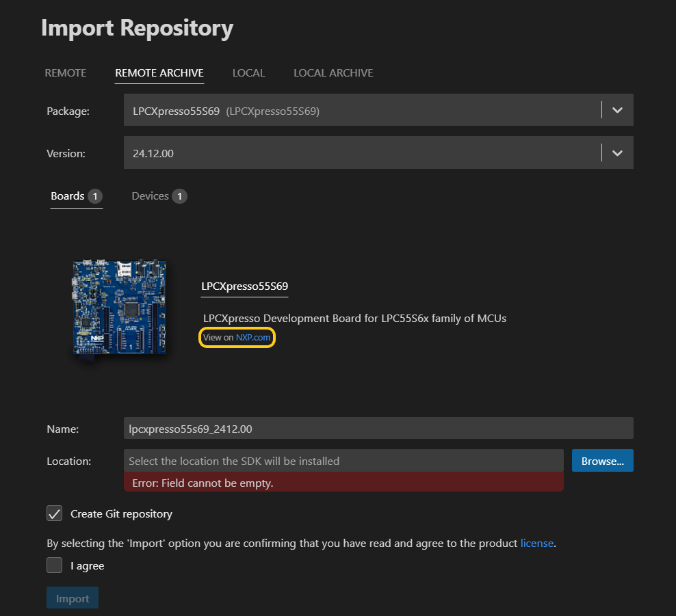The height and width of the screenshot is (616, 676).
Task: Click the Name input field
Action: tap(376, 428)
